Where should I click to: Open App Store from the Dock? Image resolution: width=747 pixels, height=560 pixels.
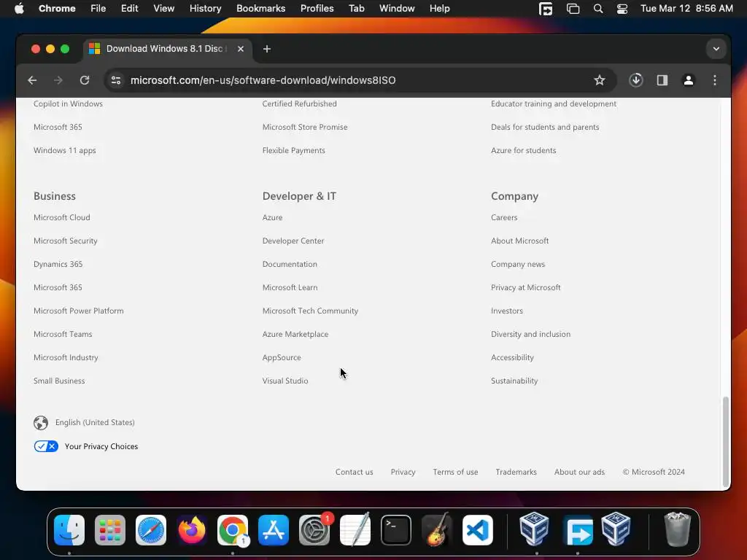274,529
